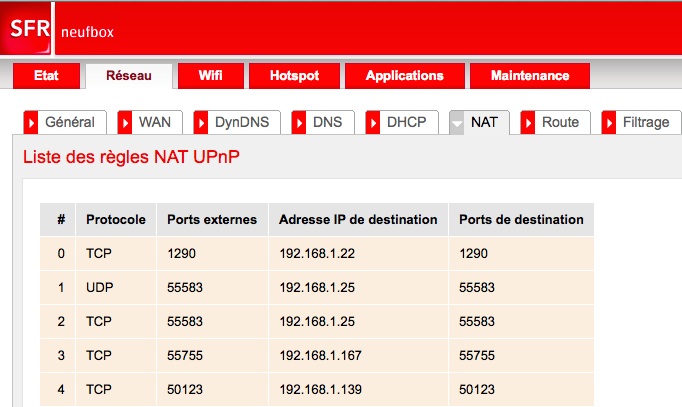This screenshot has height=407, width=682.
Task: Open the Etat main tab
Action: tap(47, 76)
